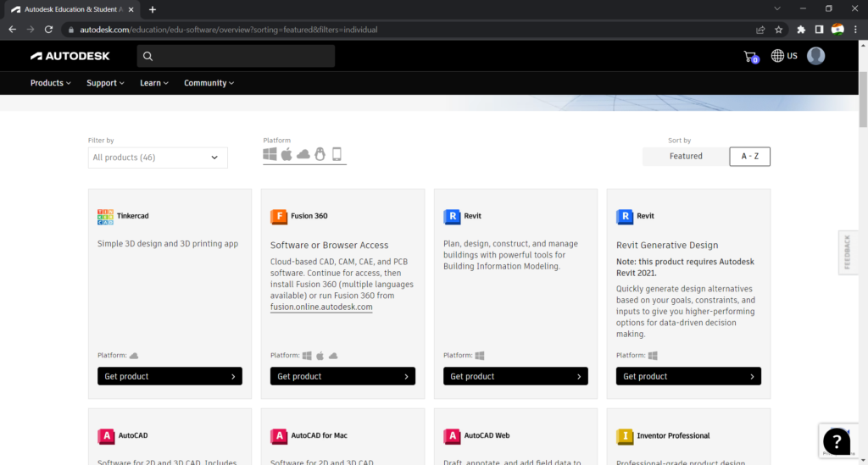Click the Fusion 360 orange F icon
Viewport: 868px width, 465px height.
coord(278,216)
